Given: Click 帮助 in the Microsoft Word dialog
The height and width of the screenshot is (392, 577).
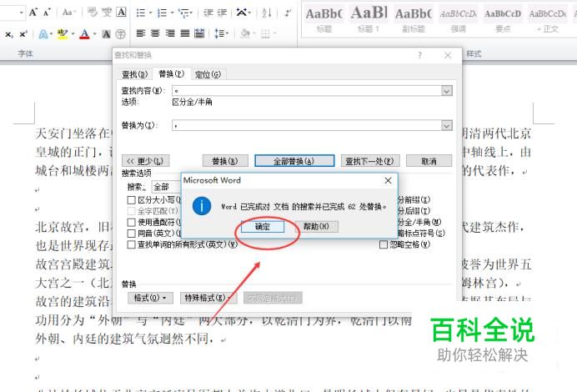Looking at the screenshot, I should tap(316, 226).
